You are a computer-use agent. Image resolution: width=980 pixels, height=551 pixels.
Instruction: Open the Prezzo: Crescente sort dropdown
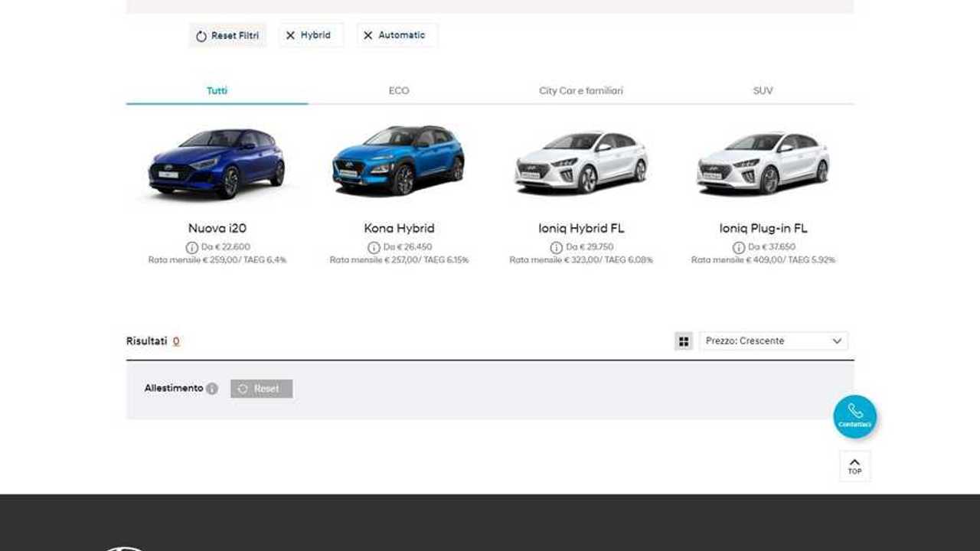(773, 341)
